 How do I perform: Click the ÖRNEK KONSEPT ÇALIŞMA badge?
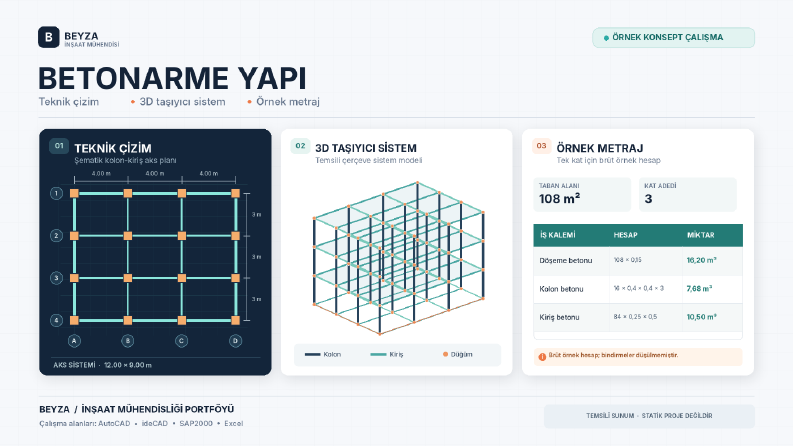673,37
